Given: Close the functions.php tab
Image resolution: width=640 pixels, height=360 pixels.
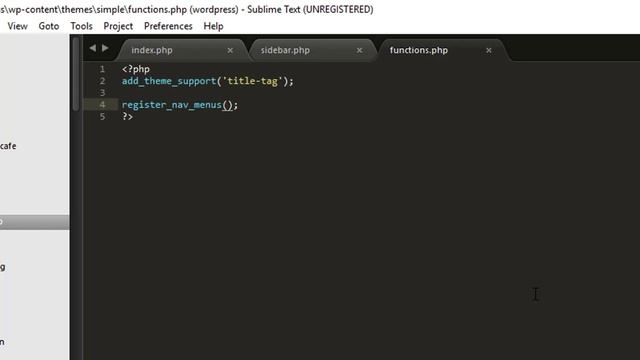Looking at the screenshot, I should coord(489,50).
